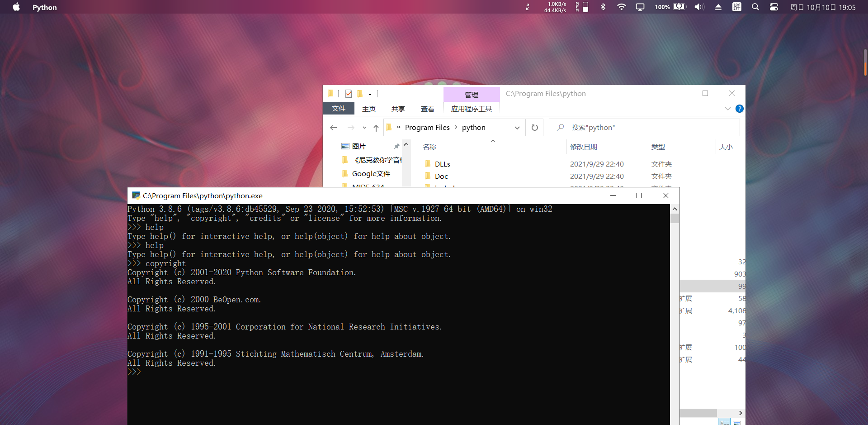The height and width of the screenshot is (425, 868).
Task: Open Explorer help icon
Action: click(x=740, y=109)
